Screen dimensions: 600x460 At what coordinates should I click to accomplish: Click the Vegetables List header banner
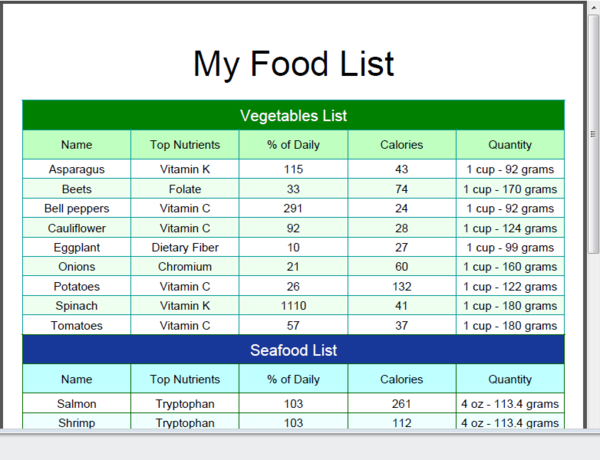click(x=293, y=116)
